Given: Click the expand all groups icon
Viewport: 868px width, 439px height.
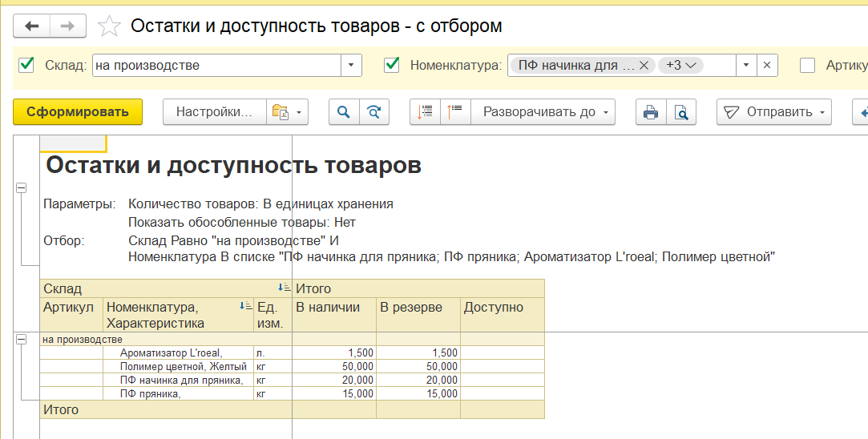Looking at the screenshot, I should [x=426, y=112].
